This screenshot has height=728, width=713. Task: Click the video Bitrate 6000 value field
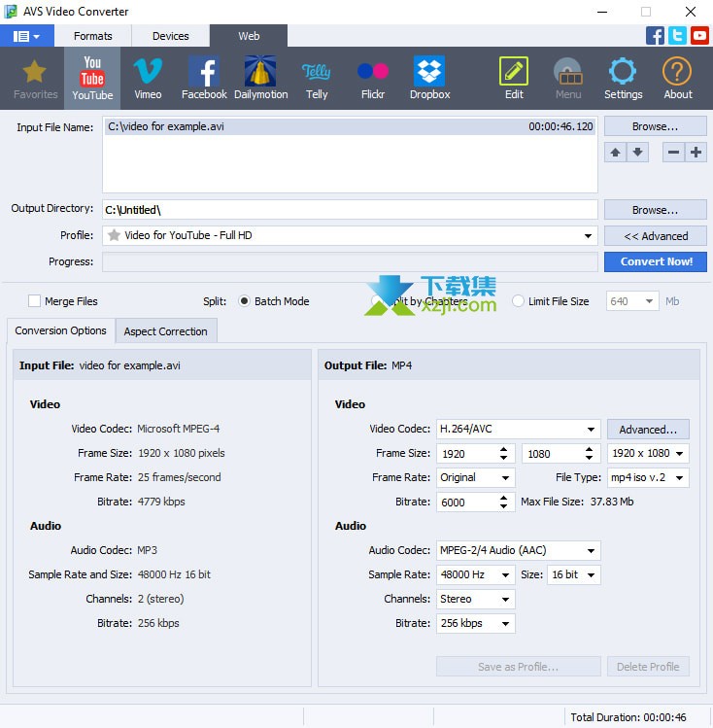pos(467,503)
